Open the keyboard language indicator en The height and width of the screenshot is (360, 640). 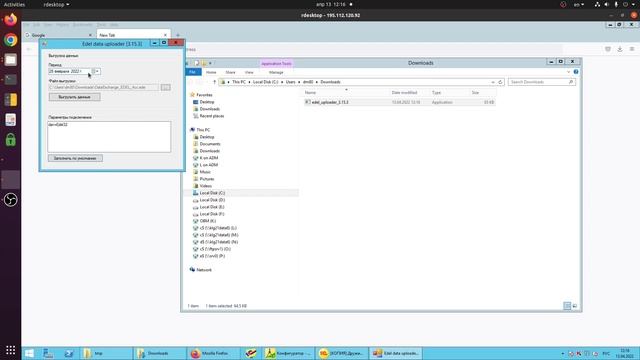(579, 4)
